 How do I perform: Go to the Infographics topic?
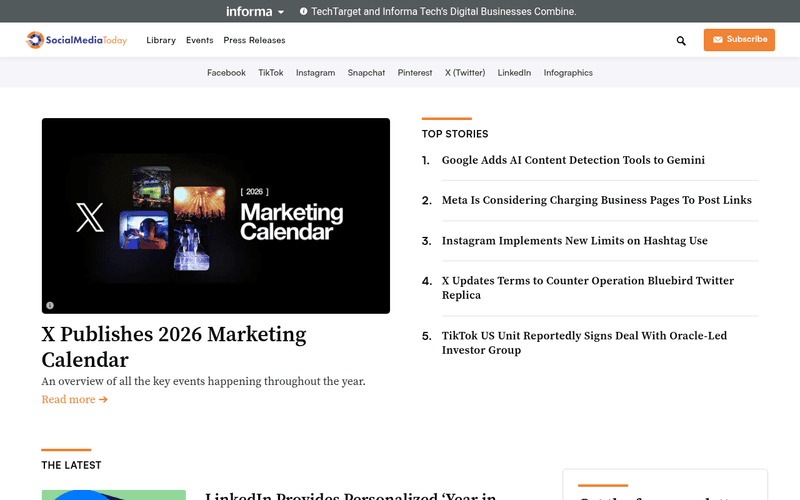[568, 72]
